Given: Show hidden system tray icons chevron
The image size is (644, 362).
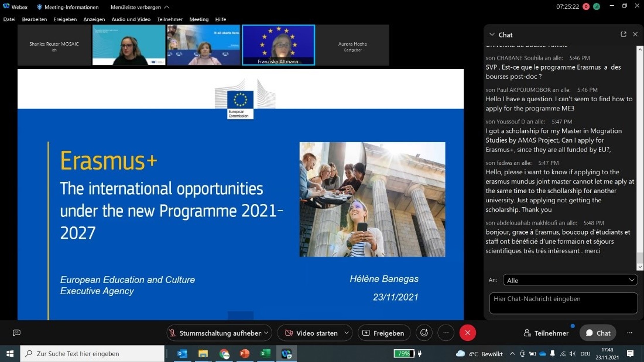Looking at the screenshot, I should [x=512, y=354].
